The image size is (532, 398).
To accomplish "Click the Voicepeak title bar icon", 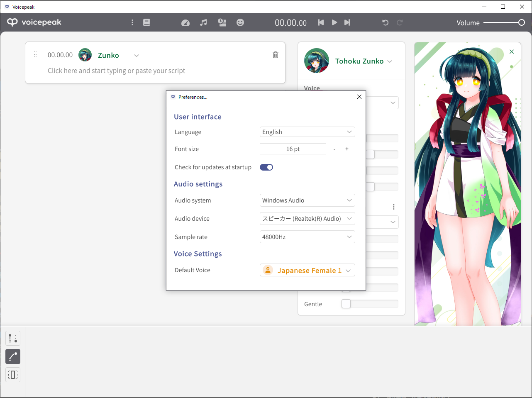I will coord(7,7).
